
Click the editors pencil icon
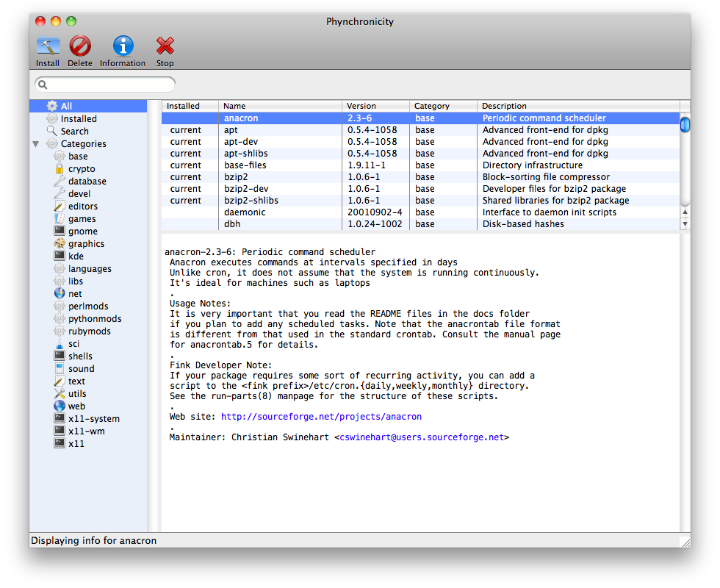click(x=60, y=206)
